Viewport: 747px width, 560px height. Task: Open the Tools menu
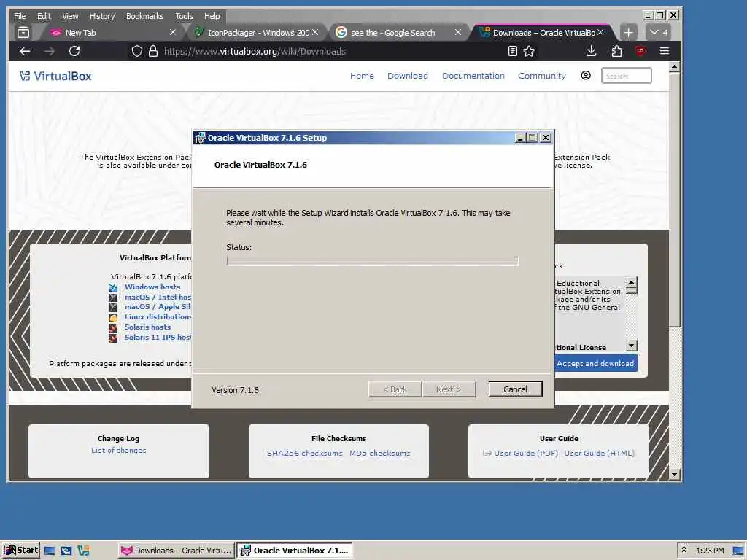[184, 16]
